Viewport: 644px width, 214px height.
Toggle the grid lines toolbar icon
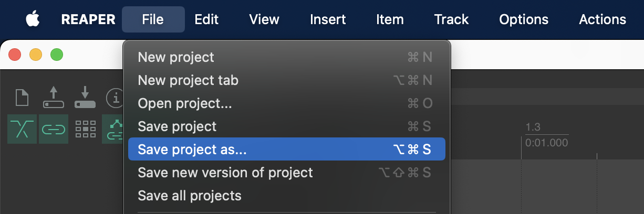click(85, 129)
